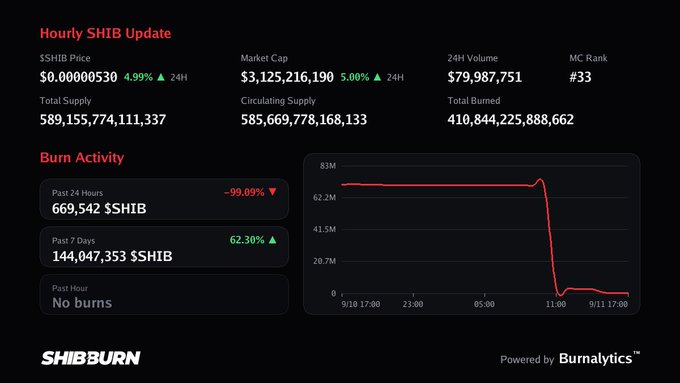Click the 62.30% change value
Image resolution: width=680 pixels, height=383 pixels.
(247, 240)
